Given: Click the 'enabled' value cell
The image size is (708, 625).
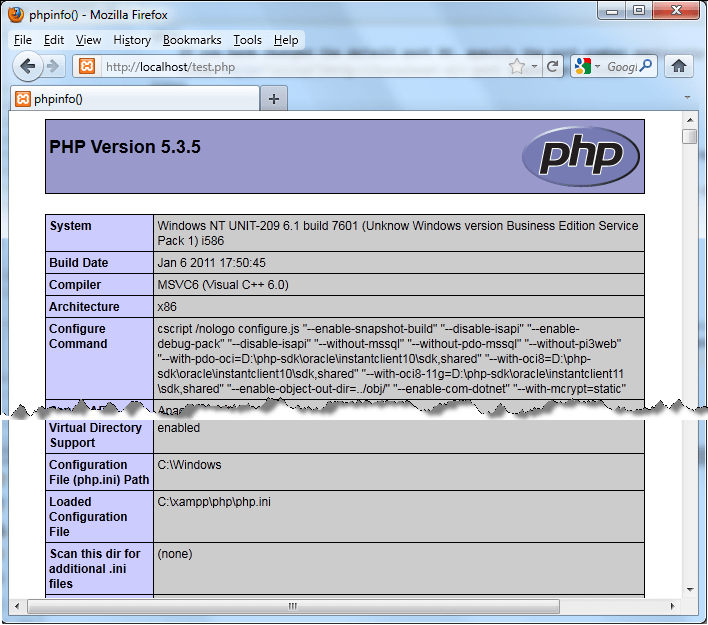Looking at the screenshot, I should [178, 428].
